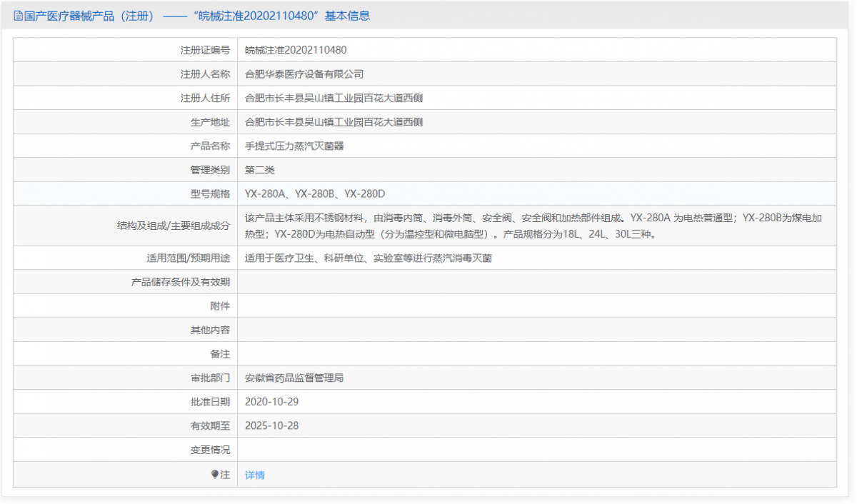Click the expiry date 2025-10-28
This screenshot has width=857, height=504.
click(x=273, y=425)
